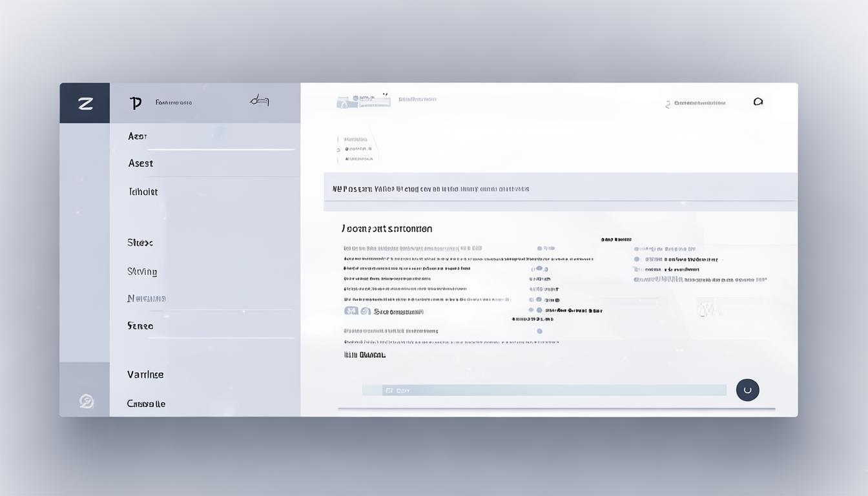This screenshot has height=496, width=868.
Task: Click the swirl icon in the content list
Action: (x=366, y=311)
